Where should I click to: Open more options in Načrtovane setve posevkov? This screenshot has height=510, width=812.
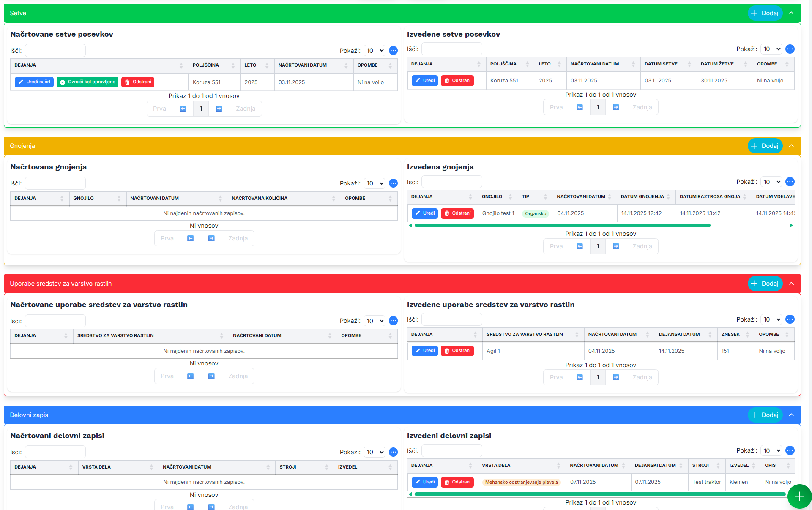point(393,51)
